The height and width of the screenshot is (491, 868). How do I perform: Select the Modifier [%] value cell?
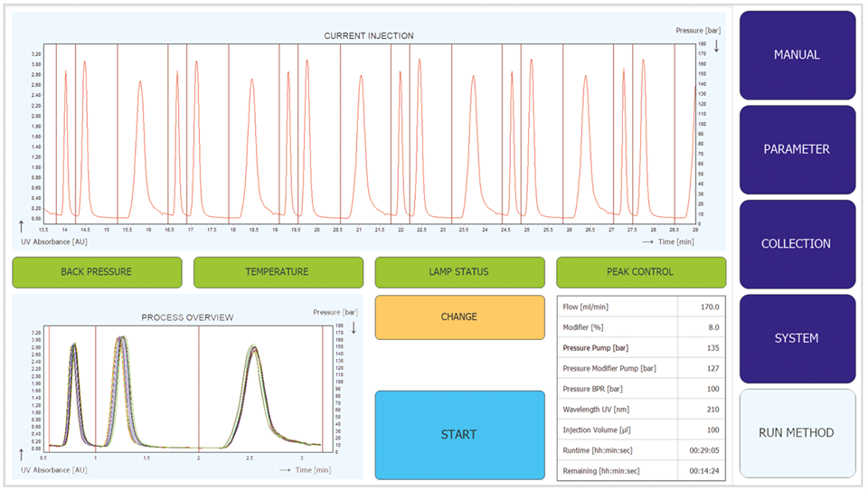click(x=702, y=327)
